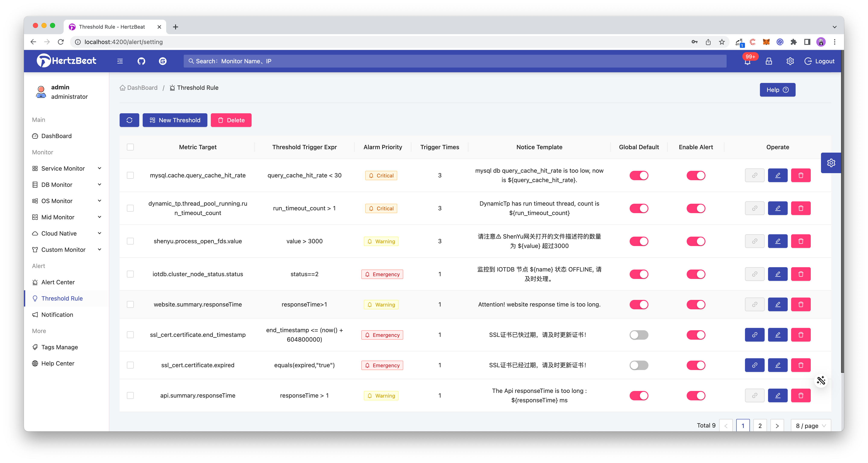Edit the ssl_cert.certificate.expired threshold

(x=777, y=365)
